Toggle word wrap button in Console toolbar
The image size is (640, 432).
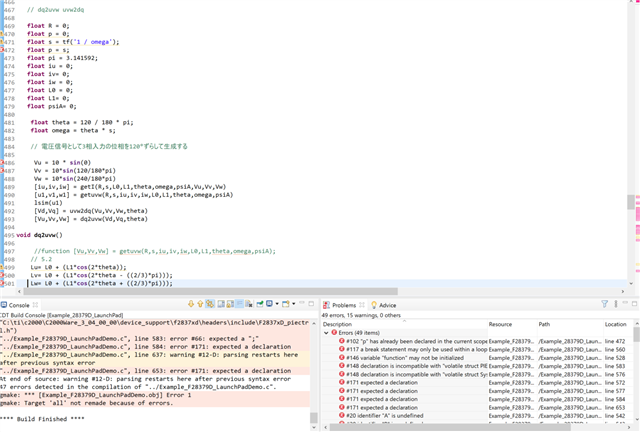click(239, 304)
